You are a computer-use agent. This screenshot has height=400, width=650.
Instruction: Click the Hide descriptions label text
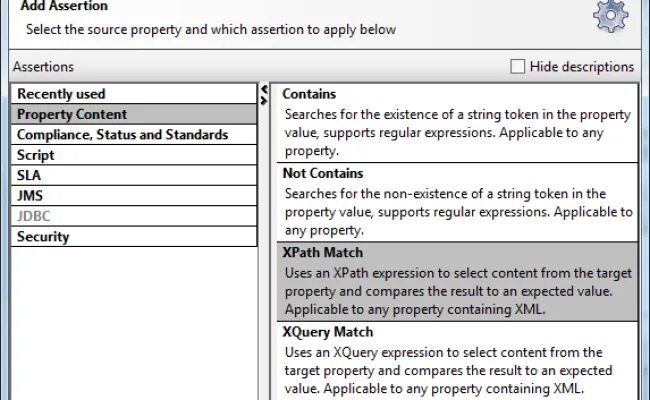click(x=582, y=67)
